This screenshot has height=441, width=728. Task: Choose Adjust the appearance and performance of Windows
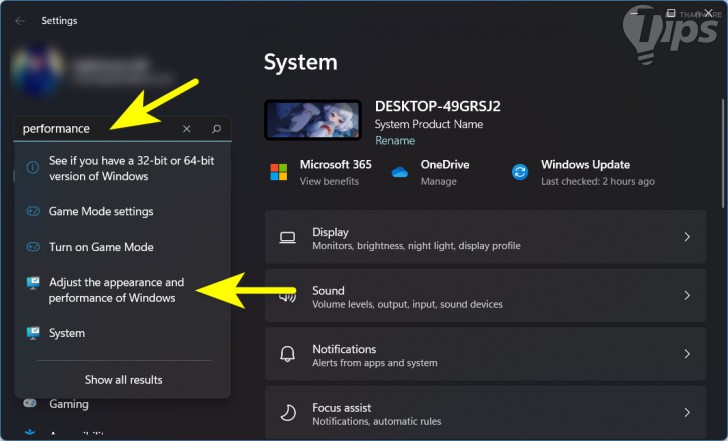coord(123,290)
